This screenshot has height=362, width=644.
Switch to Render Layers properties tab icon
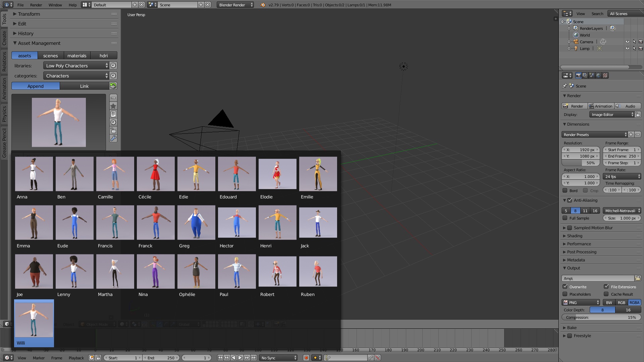pos(585,75)
